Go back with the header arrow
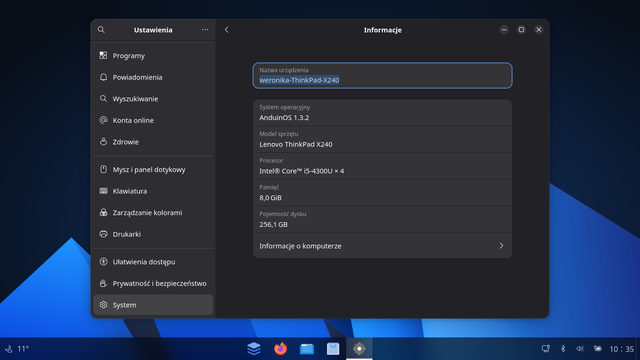 (227, 30)
